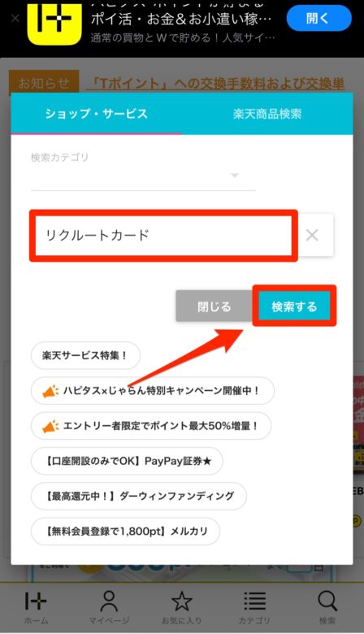Click the 閉じる button
Image resolution: width=364 pixels, height=634 pixels.
pyautogui.click(x=214, y=306)
